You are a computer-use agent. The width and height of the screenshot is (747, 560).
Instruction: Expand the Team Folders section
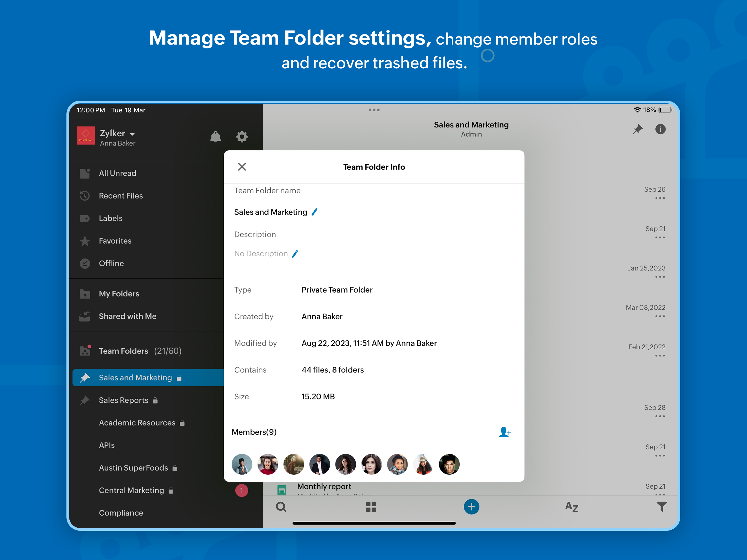click(123, 351)
